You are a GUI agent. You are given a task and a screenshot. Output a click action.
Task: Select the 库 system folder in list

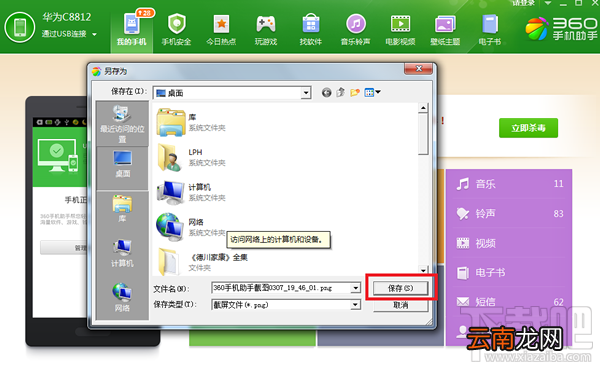(x=191, y=122)
